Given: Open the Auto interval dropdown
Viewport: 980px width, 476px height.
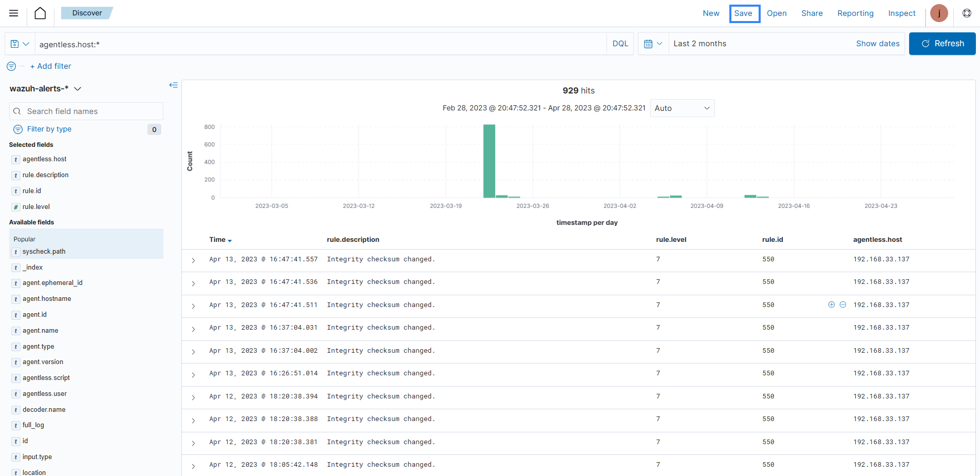Looking at the screenshot, I should [682, 108].
